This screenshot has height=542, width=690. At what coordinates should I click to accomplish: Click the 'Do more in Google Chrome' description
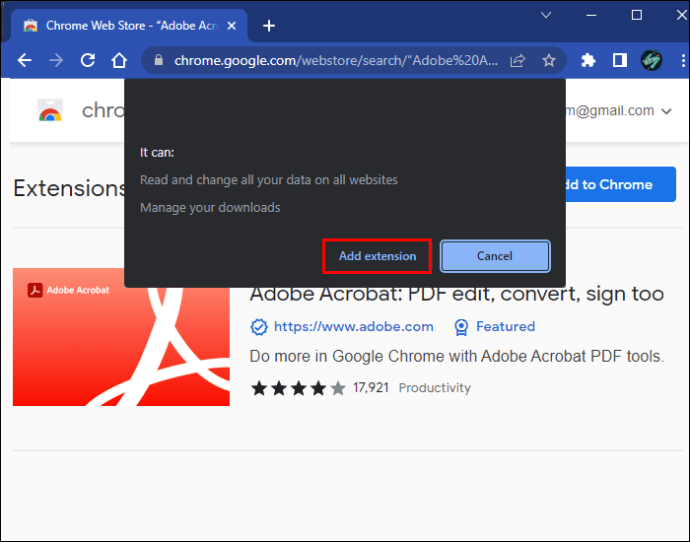pyautogui.click(x=456, y=356)
